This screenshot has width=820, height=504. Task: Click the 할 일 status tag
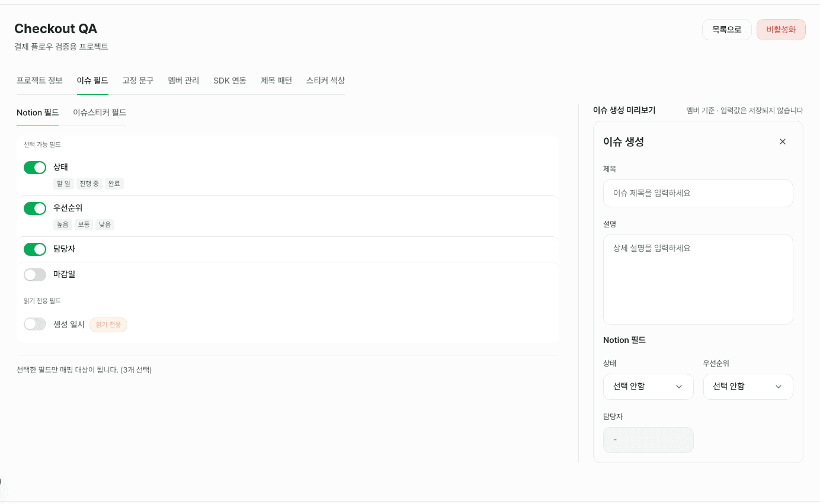point(63,184)
